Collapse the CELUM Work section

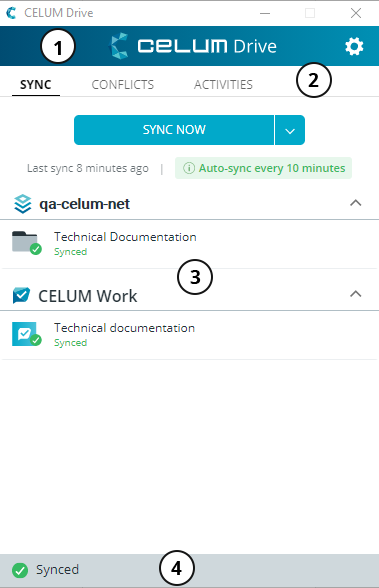click(x=355, y=294)
